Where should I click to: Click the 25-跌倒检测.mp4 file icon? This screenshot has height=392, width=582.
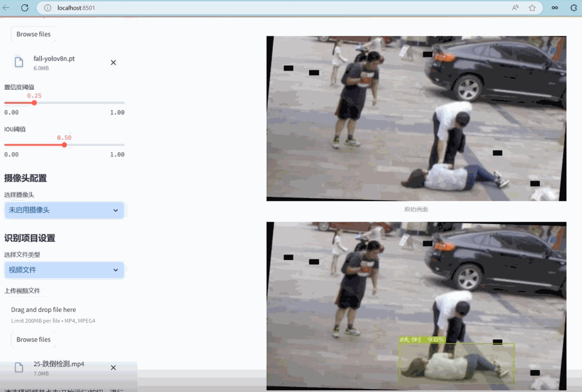[x=19, y=368]
